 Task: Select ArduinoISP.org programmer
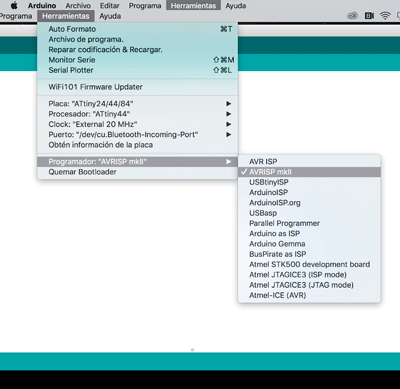(309, 203)
